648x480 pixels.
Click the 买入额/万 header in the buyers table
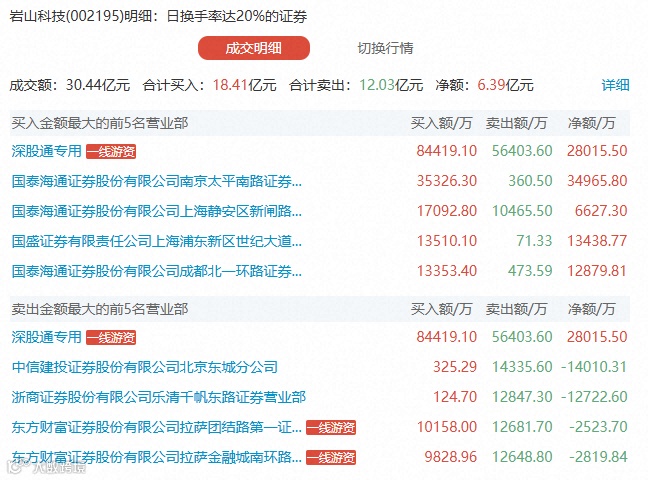[x=441, y=123]
